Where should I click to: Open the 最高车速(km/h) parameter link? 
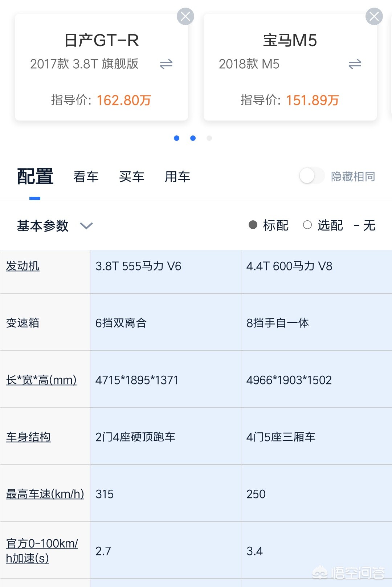[45, 494]
